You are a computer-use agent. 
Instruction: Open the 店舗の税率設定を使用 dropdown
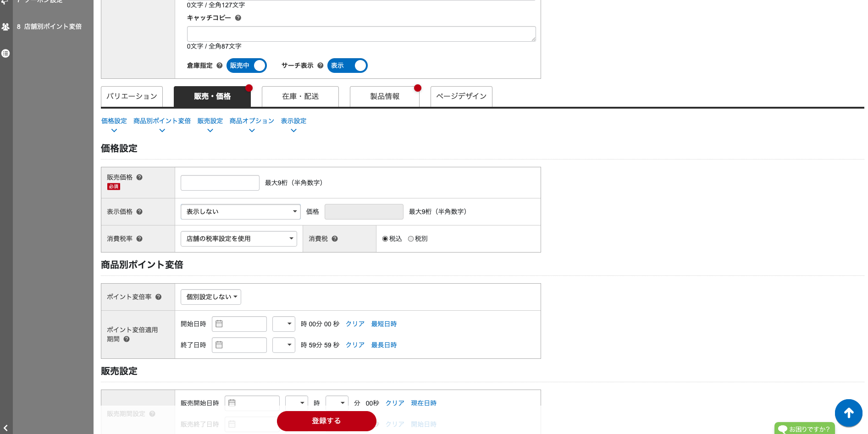coord(239,238)
